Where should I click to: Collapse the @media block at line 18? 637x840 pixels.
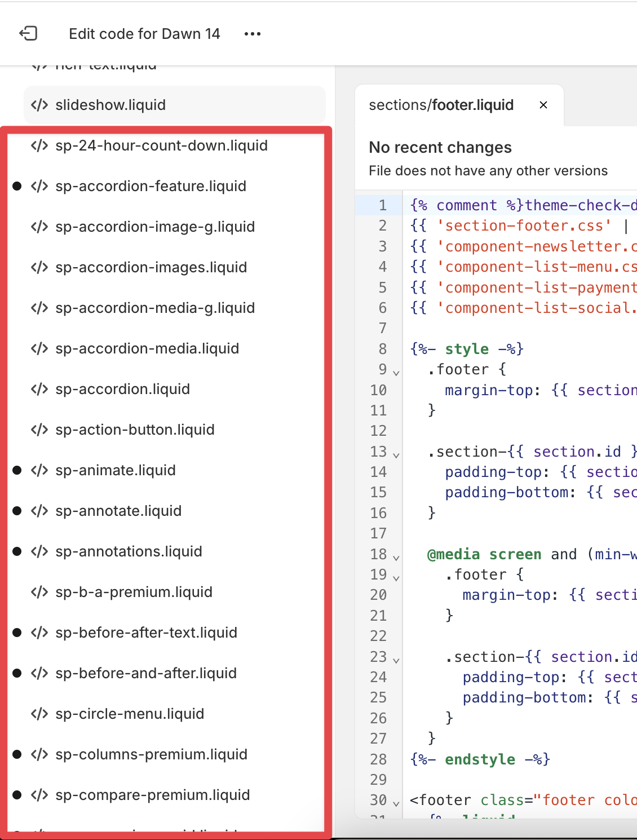tap(396, 558)
